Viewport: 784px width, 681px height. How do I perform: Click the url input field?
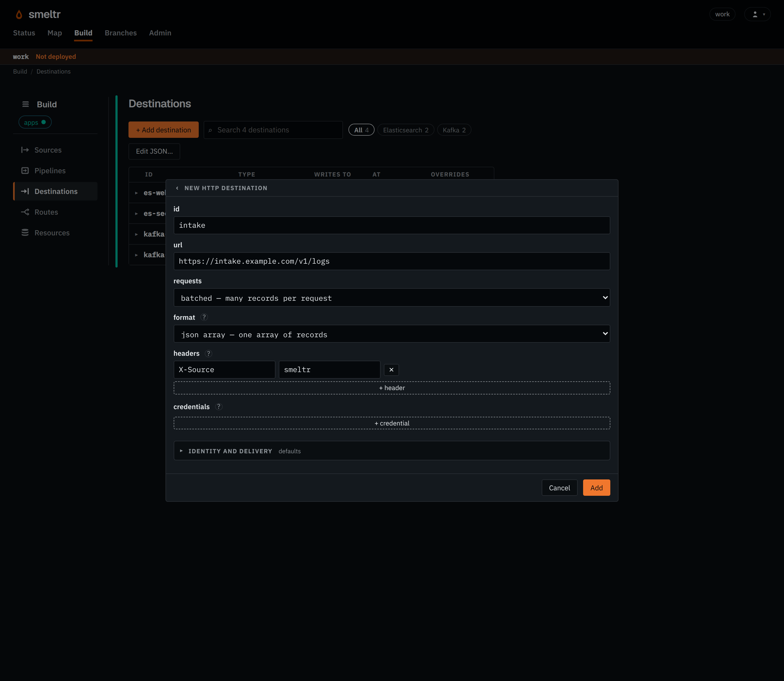click(x=392, y=262)
